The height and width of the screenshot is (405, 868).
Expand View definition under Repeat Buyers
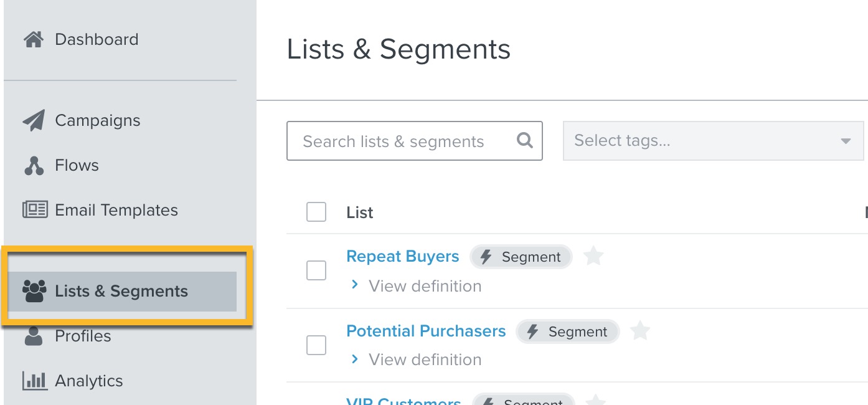click(417, 286)
